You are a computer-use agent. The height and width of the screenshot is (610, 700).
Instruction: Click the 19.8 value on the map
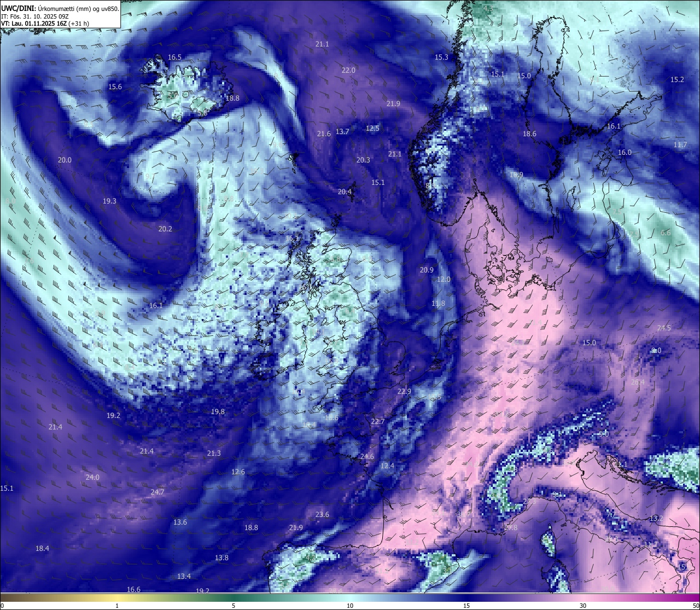click(218, 412)
